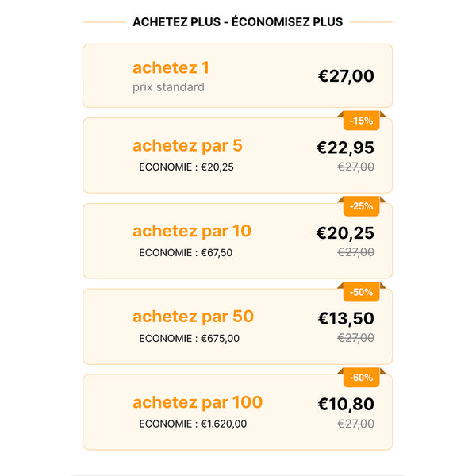Click the "ECONOMIE : €1.620,00" savings label
This screenshot has width=476, height=476.
(193, 424)
